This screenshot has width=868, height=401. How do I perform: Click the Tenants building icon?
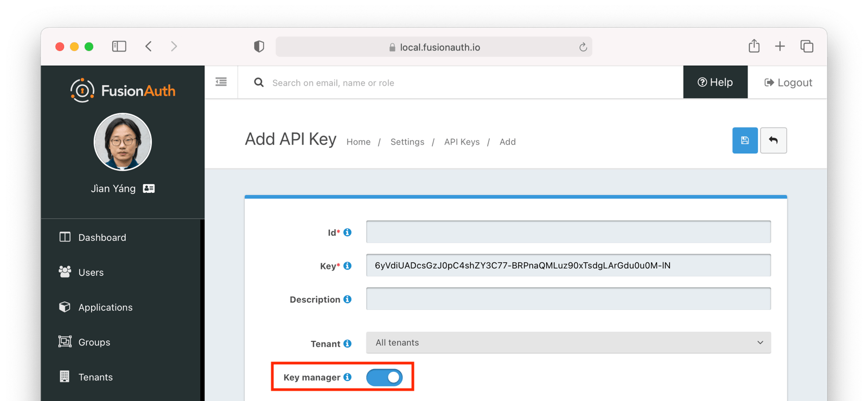point(65,377)
